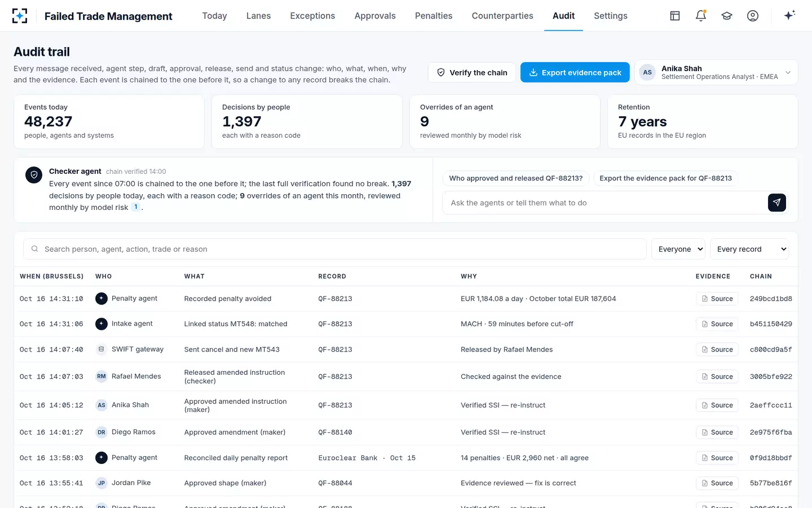Open Source for Sent cancel and new MT543

[x=717, y=349]
